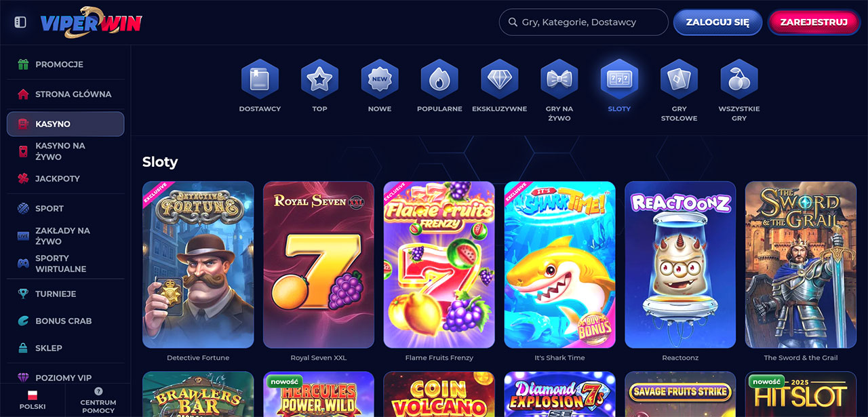Open the Polski language selector

click(x=33, y=401)
